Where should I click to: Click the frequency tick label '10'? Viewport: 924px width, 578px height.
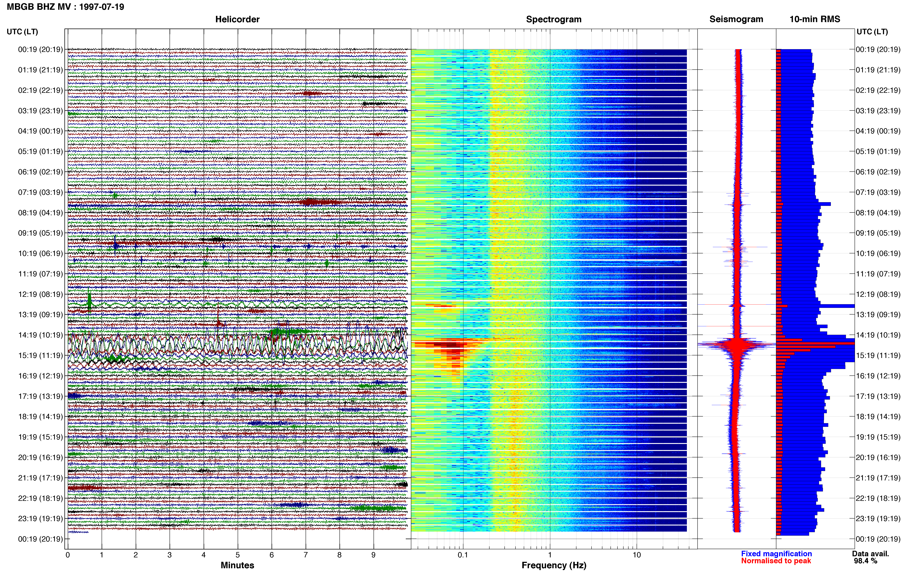(x=637, y=555)
